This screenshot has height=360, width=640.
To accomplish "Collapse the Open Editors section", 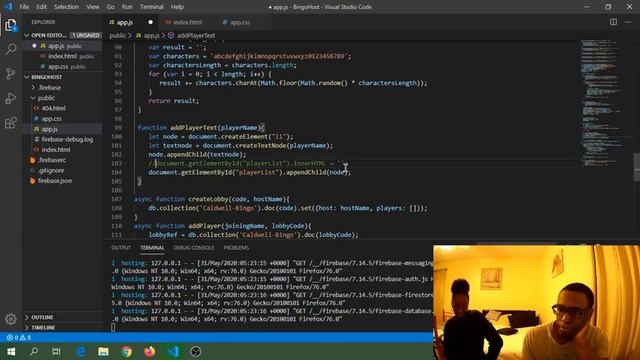I will click(x=48, y=35).
